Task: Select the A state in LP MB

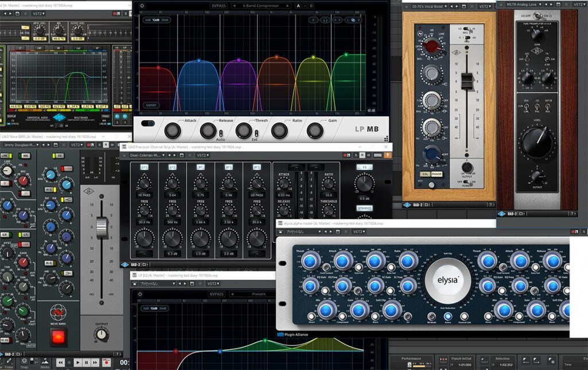Action: 299,6
